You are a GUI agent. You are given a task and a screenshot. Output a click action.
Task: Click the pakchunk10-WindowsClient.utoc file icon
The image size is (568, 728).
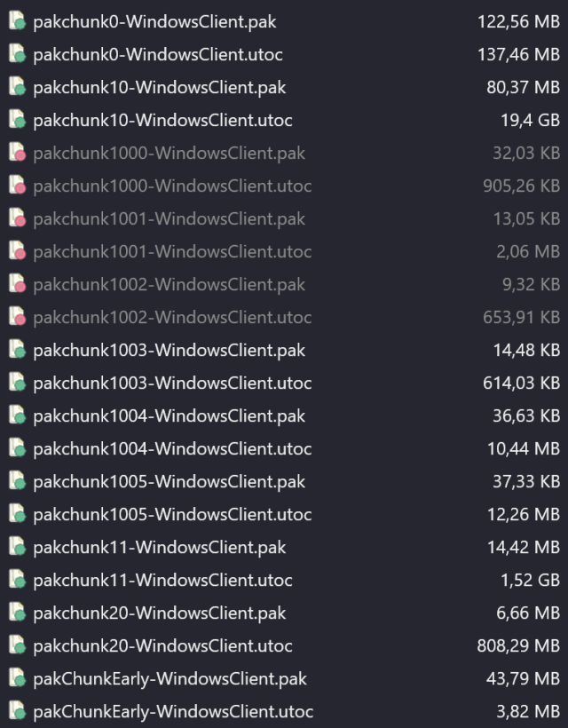click(18, 120)
